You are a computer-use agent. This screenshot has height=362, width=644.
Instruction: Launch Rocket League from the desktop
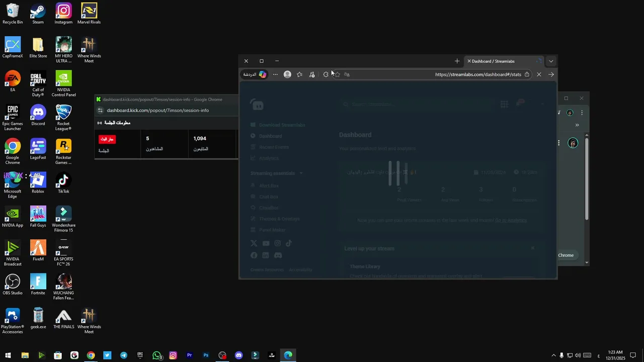[x=63, y=117]
